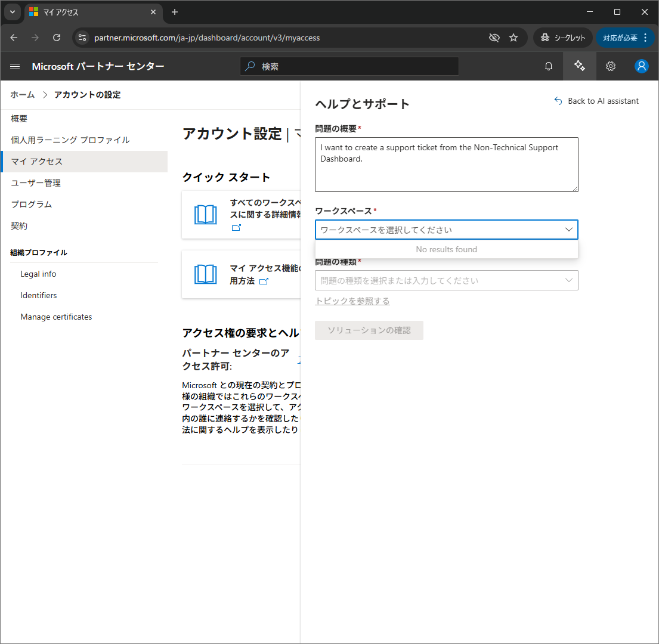
Task: Open Legal info under 組織プロファイル
Action: 38,274
